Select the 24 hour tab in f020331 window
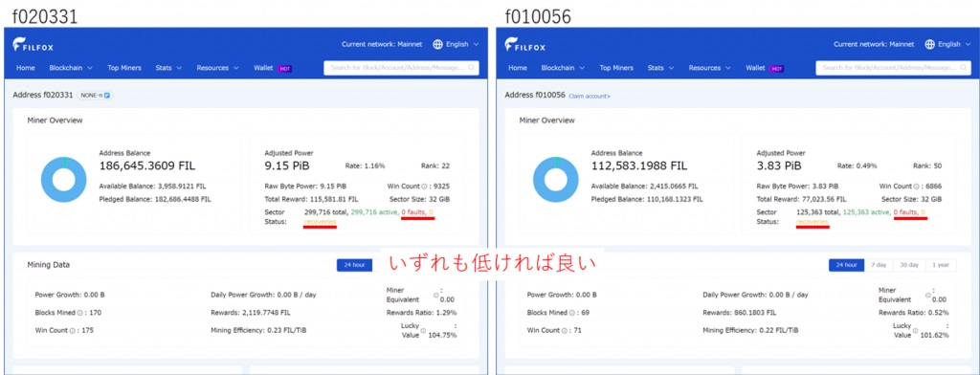This screenshot has width=980, height=375. coord(354,265)
